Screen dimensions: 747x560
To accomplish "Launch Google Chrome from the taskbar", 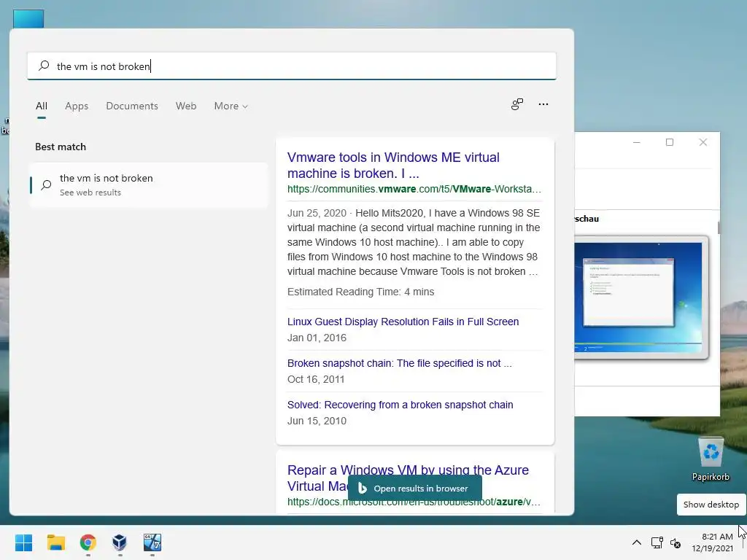I will [88, 542].
